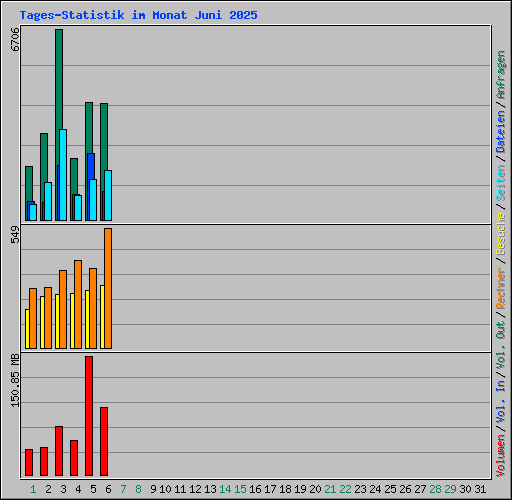512x500 pixels.
Task: Click the 'Vol. In' legend text
Action: [501, 401]
